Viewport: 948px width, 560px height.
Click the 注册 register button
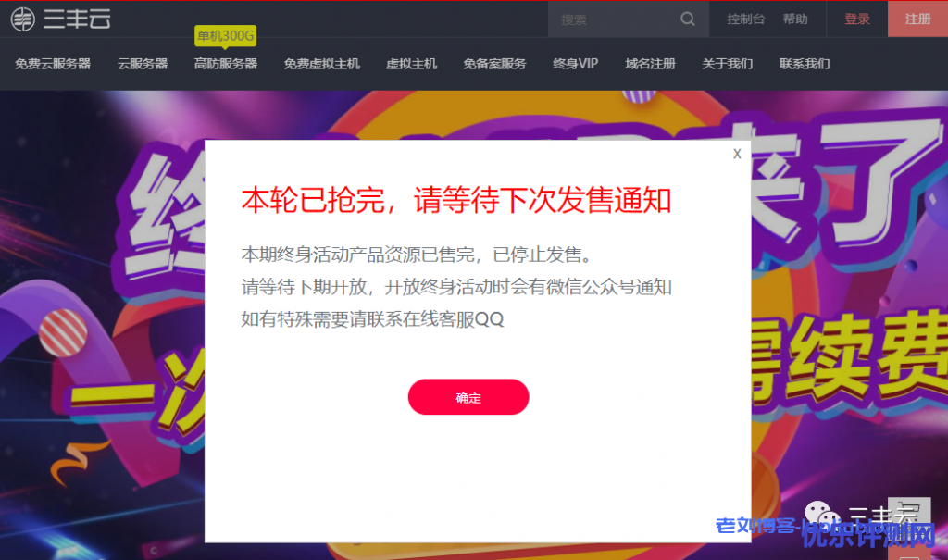tap(917, 19)
